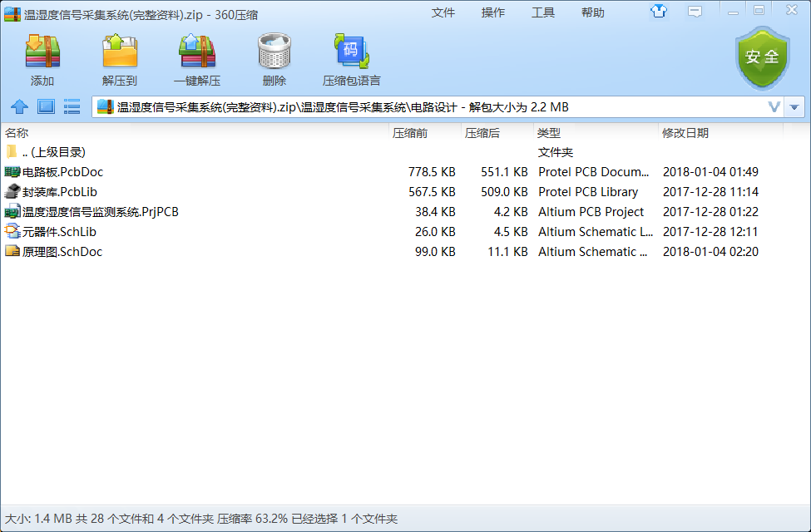Open the 压缩包语言 archive language tool

351,52
